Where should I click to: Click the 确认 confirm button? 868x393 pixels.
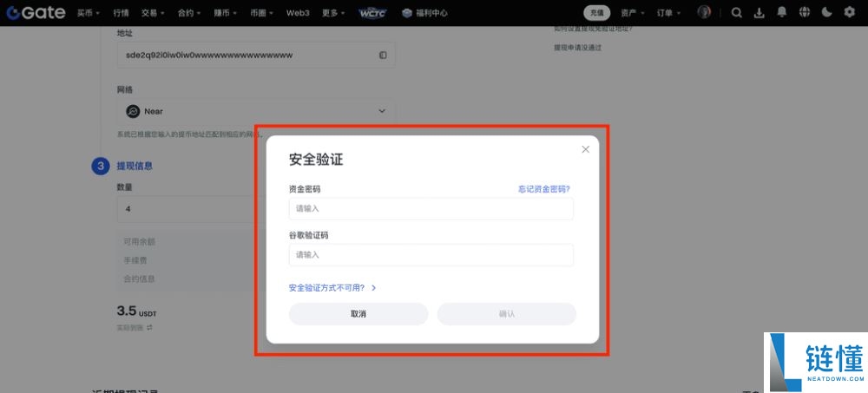click(507, 314)
